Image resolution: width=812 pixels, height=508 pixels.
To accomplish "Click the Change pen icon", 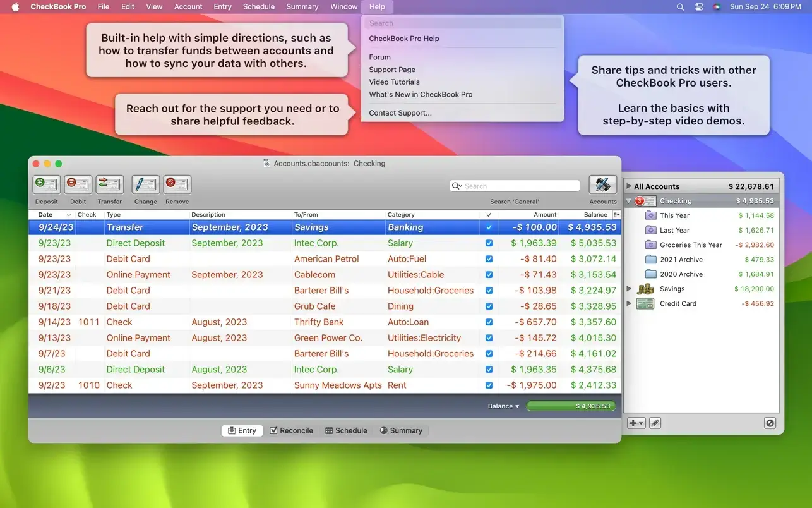I will (146, 184).
